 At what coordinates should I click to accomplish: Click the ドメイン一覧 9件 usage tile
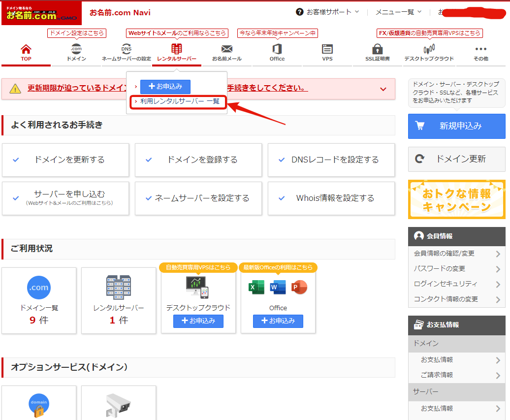(39, 300)
